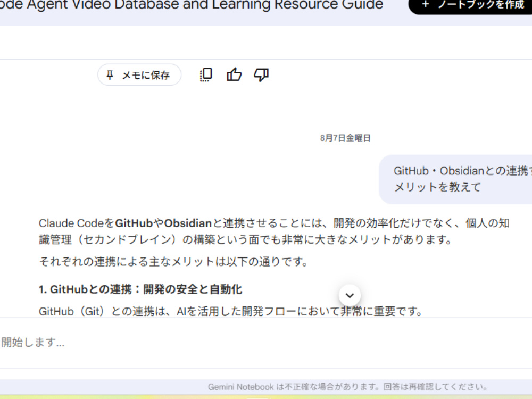Click heading 1. GitHubとの連携：開発の安全と自動化
This screenshot has height=399, width=532.
pyautogui.click(x=140, y=289)
